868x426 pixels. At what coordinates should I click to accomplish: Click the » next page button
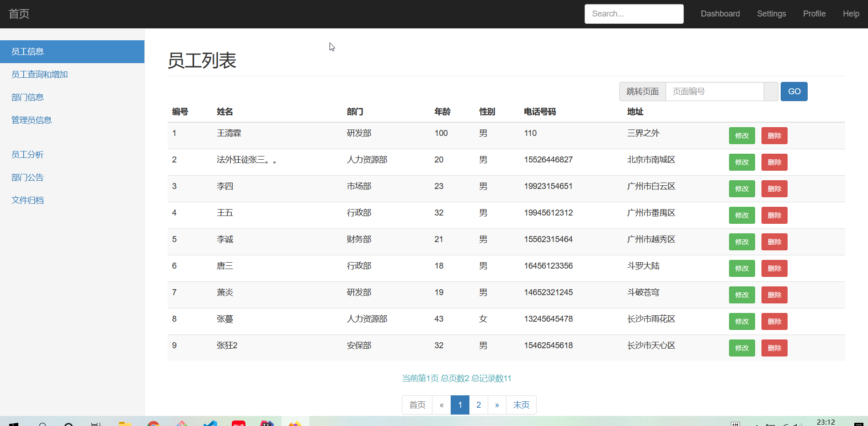pyautogui.click(x=497, y=405)
